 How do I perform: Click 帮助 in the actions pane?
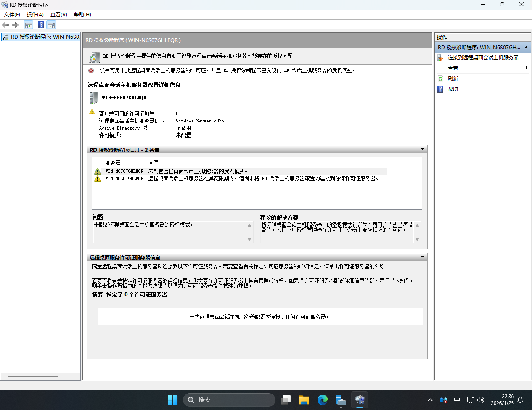pyautogui.click(x=453, y=89)
